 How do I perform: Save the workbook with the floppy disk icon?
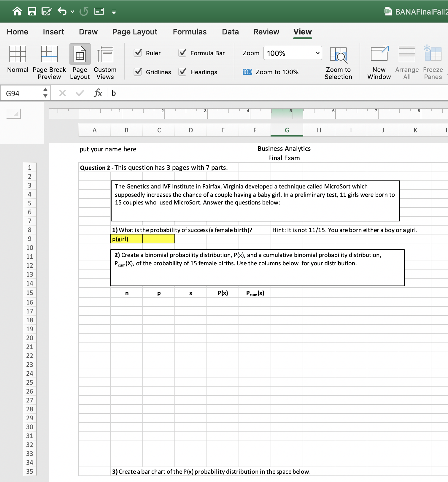point(32,11)
